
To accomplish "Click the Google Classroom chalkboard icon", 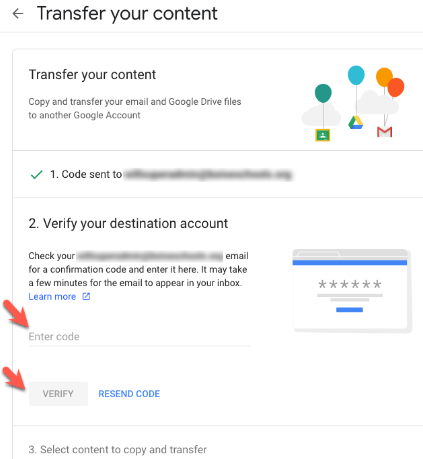I will coord(323,135).
